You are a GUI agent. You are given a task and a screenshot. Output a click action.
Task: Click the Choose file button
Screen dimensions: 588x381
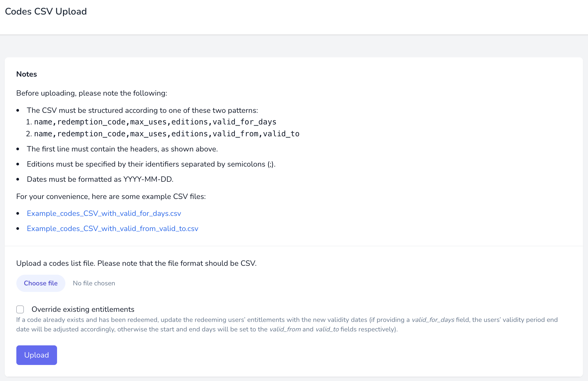click(x=41, y=283)
